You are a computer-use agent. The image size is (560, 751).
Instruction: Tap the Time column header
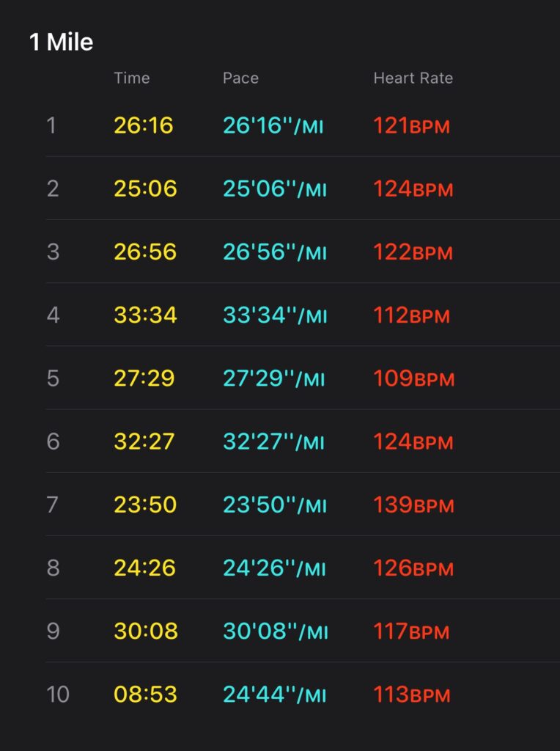[132, 78]
